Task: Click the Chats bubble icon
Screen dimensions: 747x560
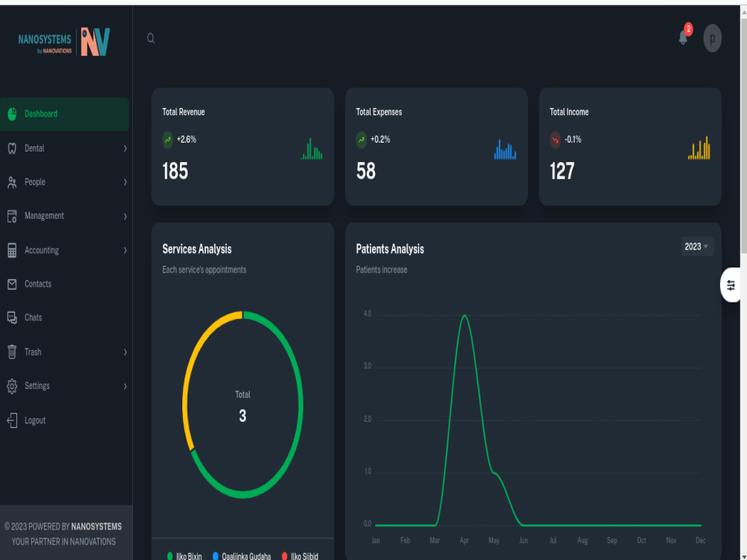Action: click(x=13, y=317)
